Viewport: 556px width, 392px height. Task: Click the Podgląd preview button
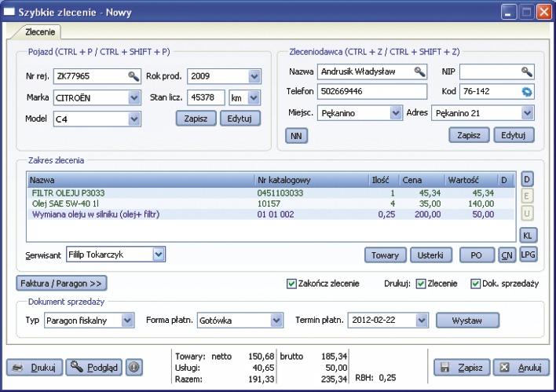[94, 368]
